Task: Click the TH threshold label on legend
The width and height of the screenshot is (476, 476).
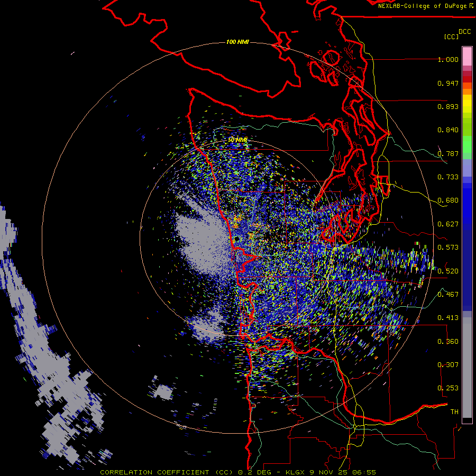Action: (454, 412)
